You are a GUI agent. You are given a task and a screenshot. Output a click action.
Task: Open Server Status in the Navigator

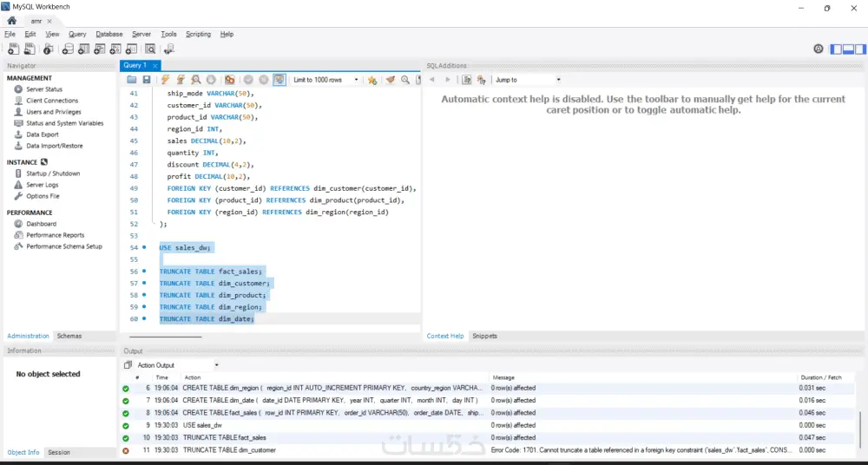pos(44,89)
